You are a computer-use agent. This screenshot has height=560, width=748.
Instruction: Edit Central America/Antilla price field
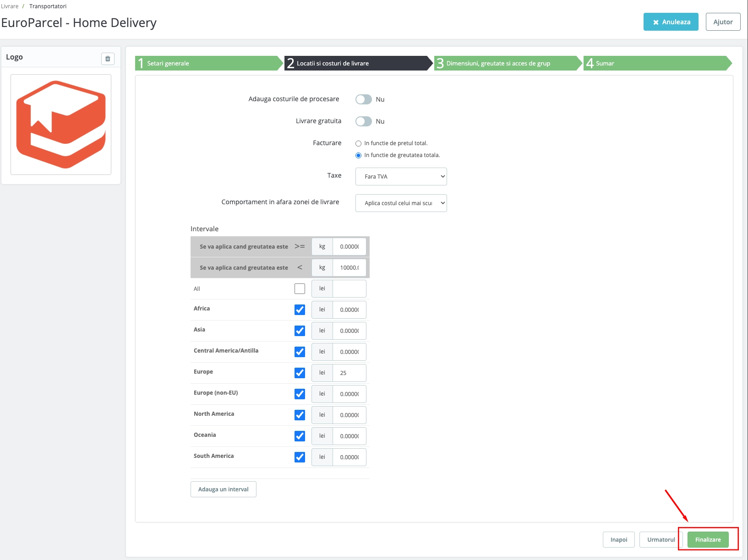click(x=349, y=352)
